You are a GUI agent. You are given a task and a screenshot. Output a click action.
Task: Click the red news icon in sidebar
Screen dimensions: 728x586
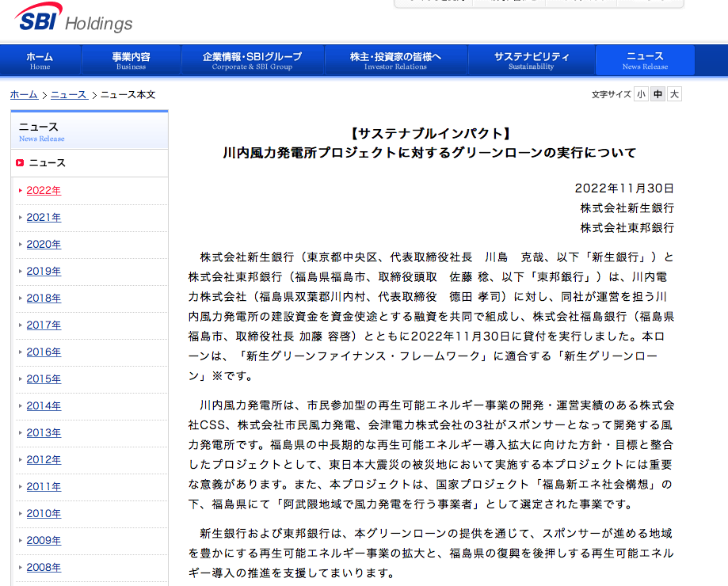20,163
